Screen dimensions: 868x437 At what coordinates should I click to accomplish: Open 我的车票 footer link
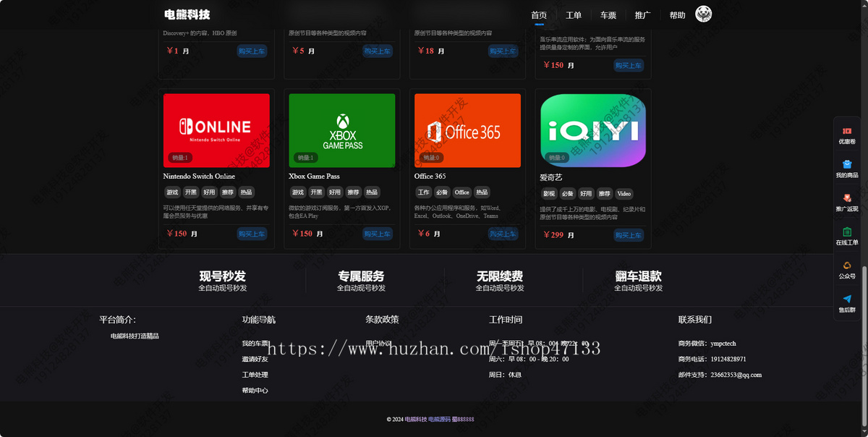255,344
